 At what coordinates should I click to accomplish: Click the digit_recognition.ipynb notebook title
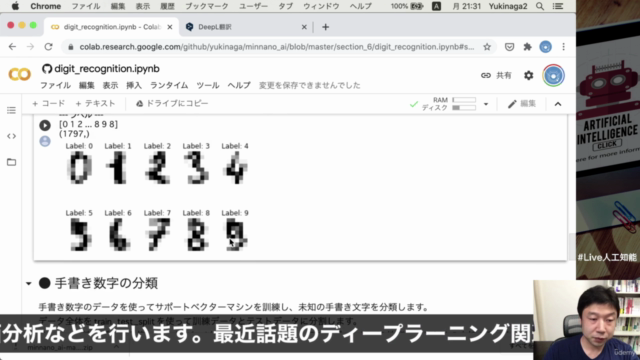pyautogui.click(x=107, y=69)
